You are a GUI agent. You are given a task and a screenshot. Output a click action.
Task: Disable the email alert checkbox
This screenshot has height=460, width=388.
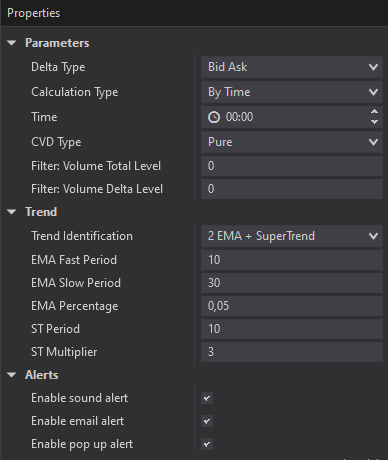(x=207, y=421)
